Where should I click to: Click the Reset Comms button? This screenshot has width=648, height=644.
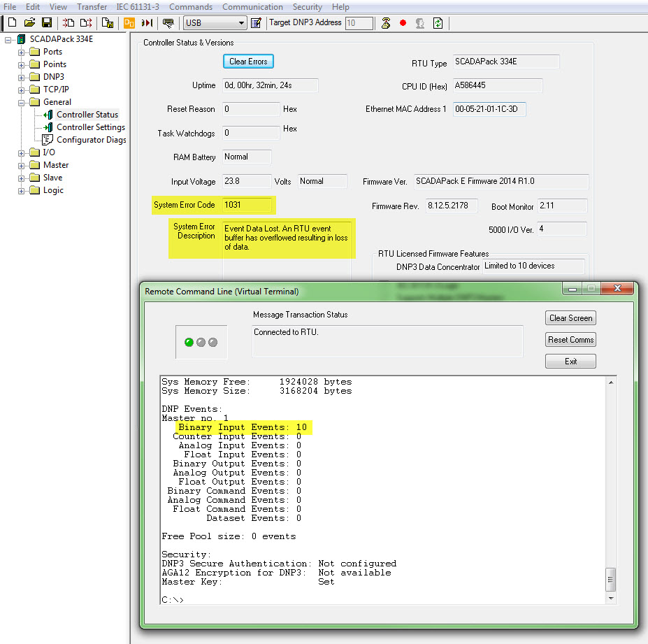570,340
